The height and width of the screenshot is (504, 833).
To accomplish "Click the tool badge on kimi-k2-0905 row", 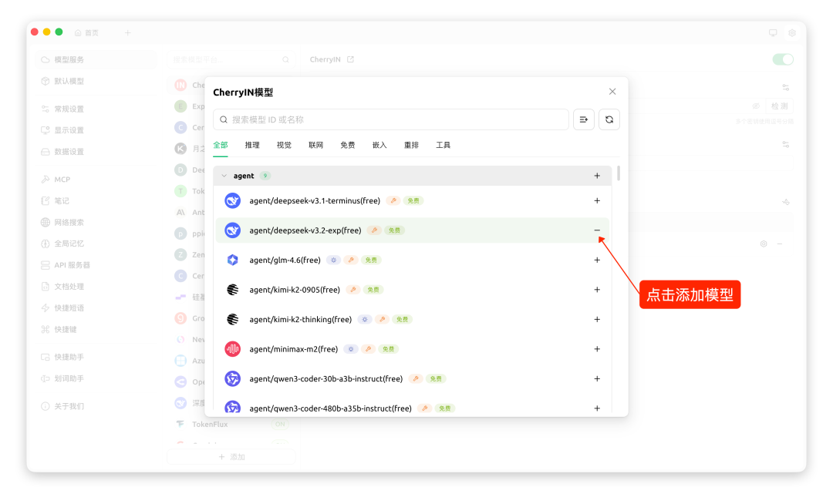I will (352, 290).
